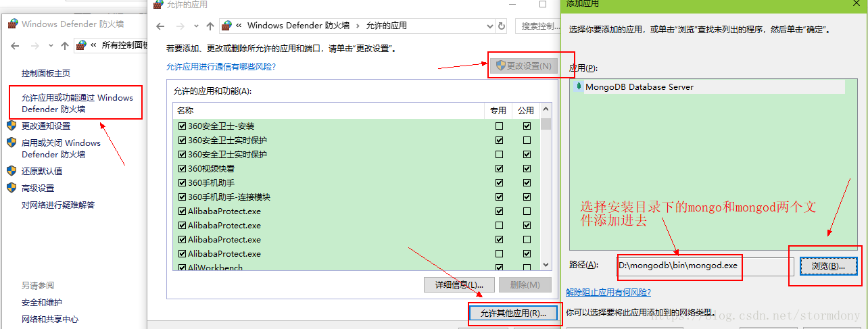This screenshot has height=329, width=868.
Task: Select the 360手机助手 row name
Action: (x=212, y=183)
